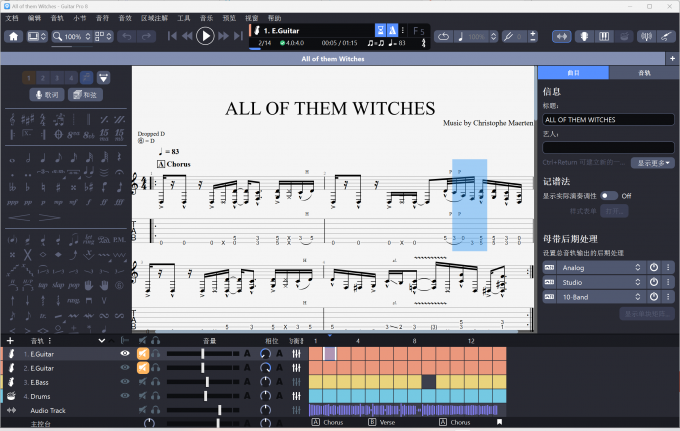Click the highlighted double-arrow audio track button
Viewport: 680px width, 431px height.
point(562,36)
